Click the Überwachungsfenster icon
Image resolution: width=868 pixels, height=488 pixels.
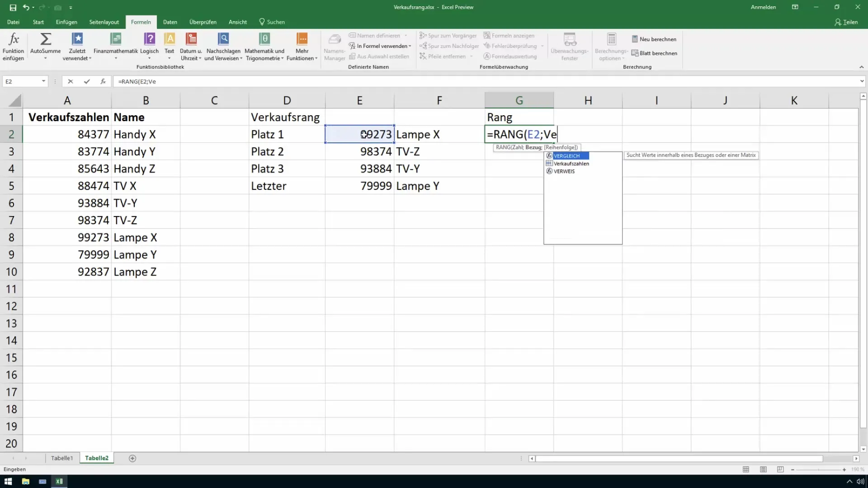570,47
